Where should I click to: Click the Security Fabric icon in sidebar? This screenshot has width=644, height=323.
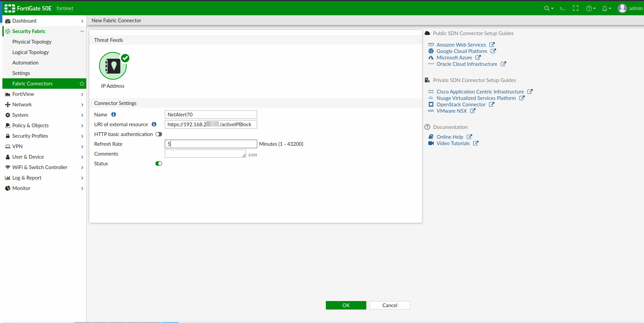click(8, 31)
